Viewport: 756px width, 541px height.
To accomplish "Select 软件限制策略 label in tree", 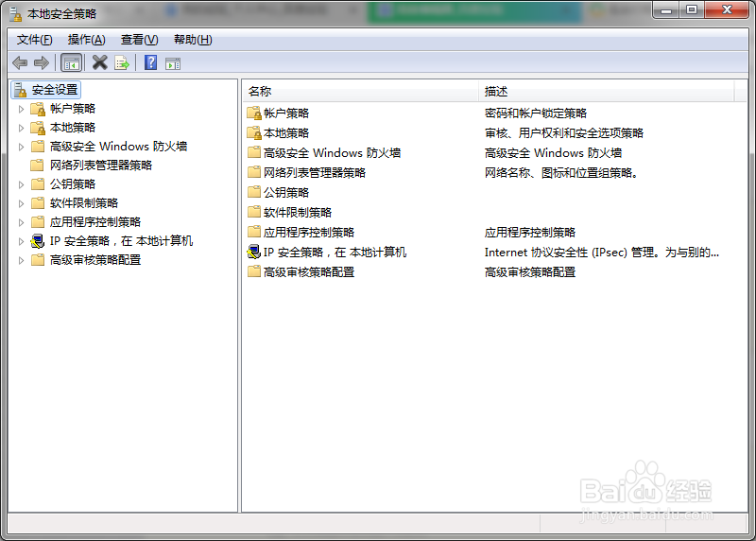I will [84, 203].
